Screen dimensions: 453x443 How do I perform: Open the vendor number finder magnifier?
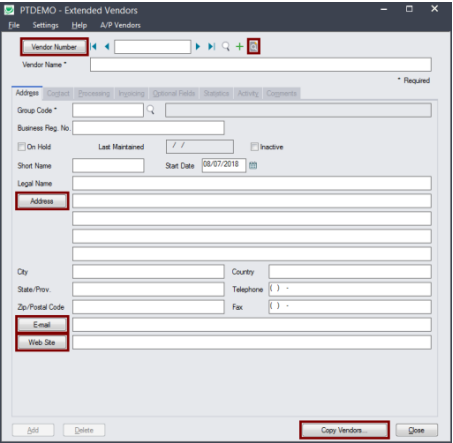pos(226,47)
